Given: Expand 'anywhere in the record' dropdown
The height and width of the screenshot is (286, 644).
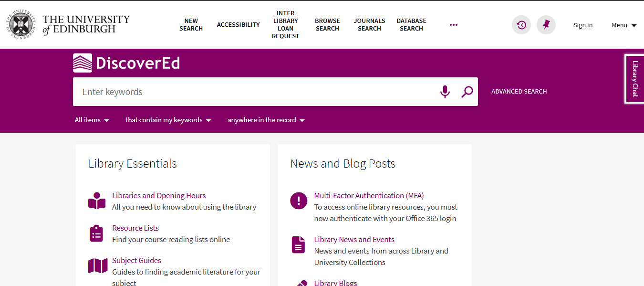Looking at the screenshot, I should click(x=266, y=120).
